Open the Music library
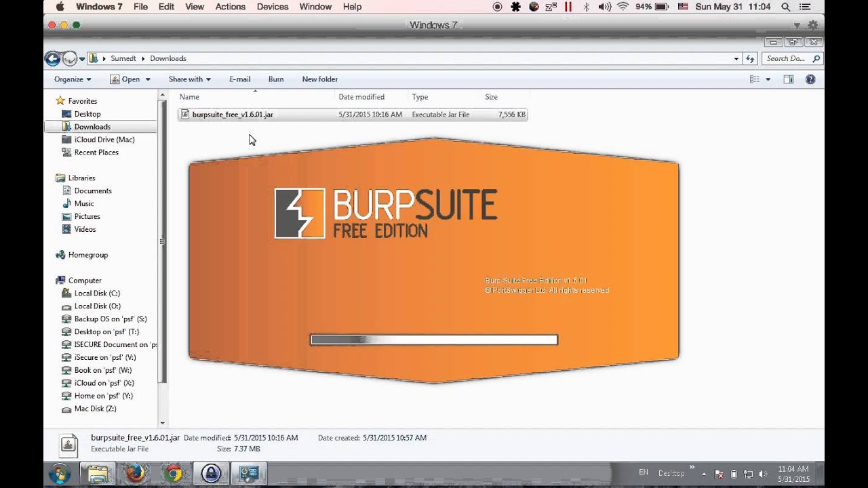This screenshot has width=868, height=488. tap(84, 203)
